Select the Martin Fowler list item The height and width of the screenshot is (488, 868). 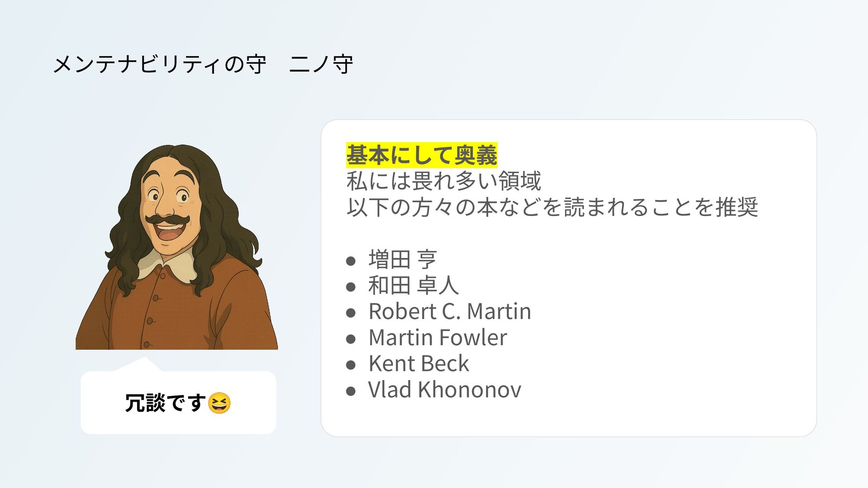[438, 338]
